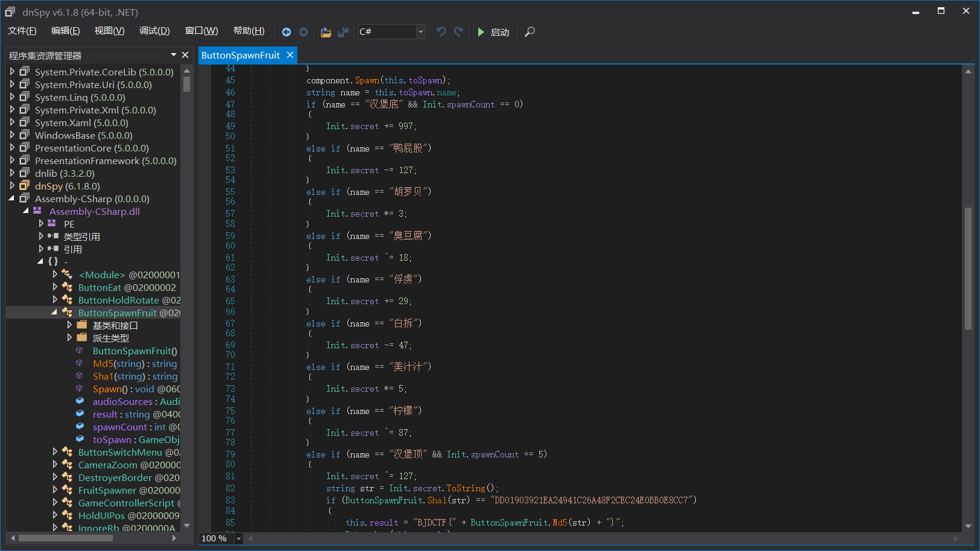The width and height of the screenshot is (980, 551).
Task: Collapse the Assembly-CSharp.dll node
Action: tap(26, 211)
